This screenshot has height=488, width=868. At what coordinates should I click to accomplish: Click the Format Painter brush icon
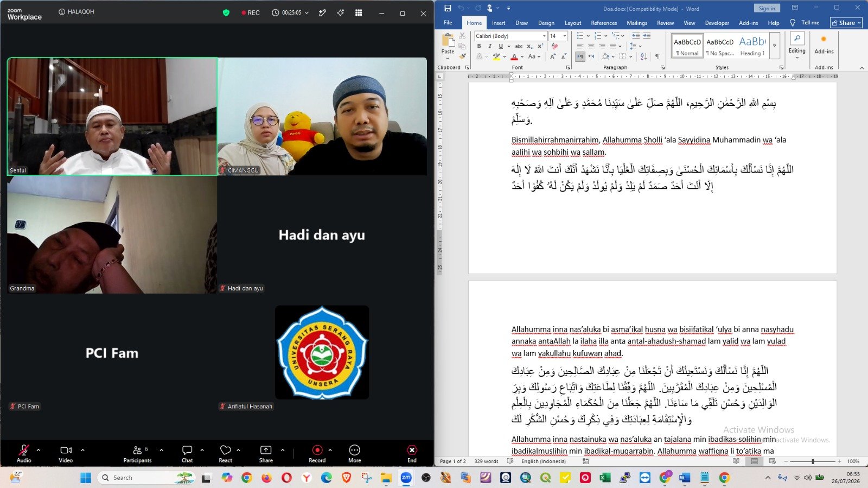coord(463,56)
